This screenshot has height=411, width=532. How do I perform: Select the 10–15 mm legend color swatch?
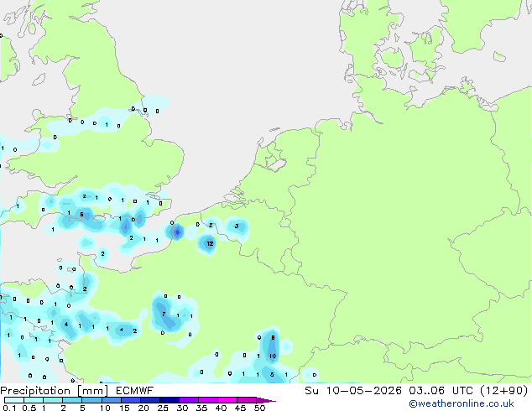coord(111,400)
